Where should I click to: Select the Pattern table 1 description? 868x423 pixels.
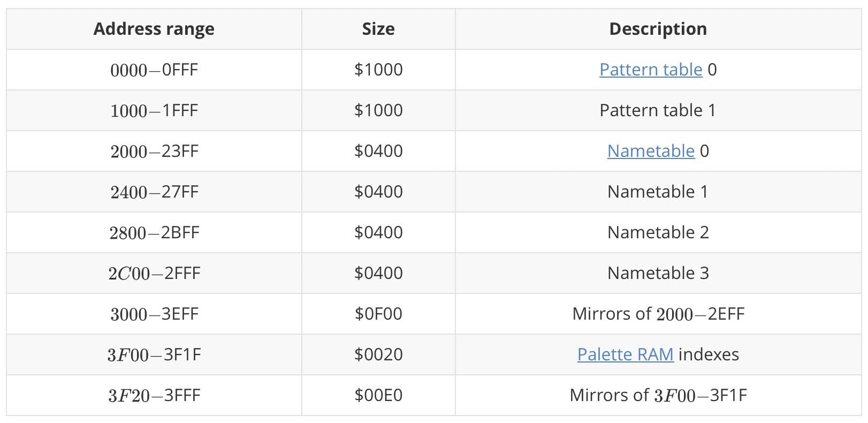658,110
